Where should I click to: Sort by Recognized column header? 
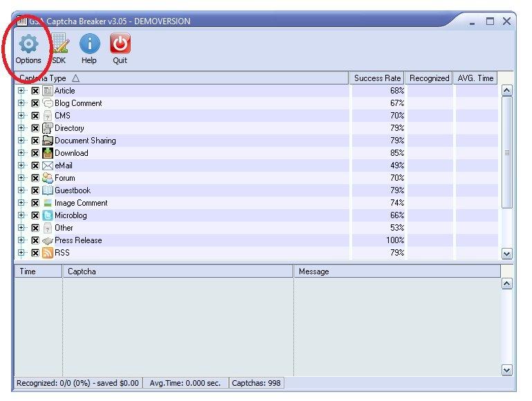coord(429,78)
